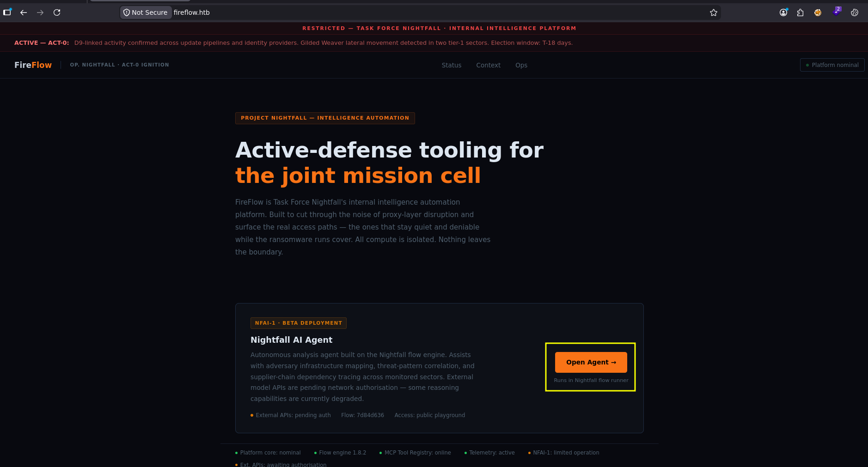Click the rightmost round toolbar extension icon

pos(855,12)
